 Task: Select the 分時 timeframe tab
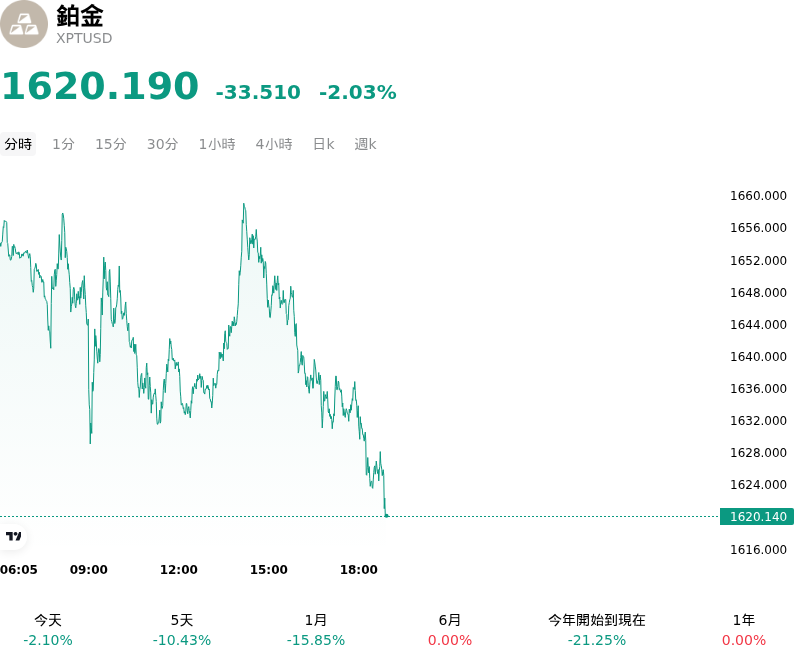click(18, 144)
